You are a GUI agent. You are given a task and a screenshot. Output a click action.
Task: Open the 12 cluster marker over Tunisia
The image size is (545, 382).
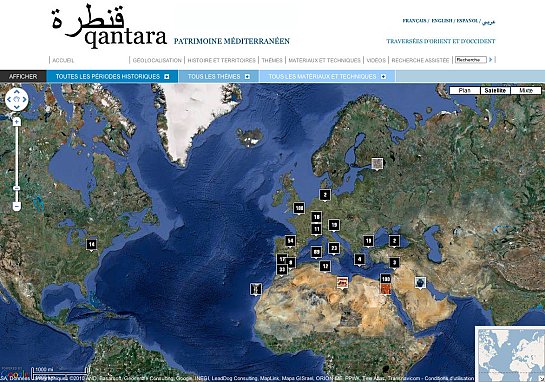(x=325, y=267)
